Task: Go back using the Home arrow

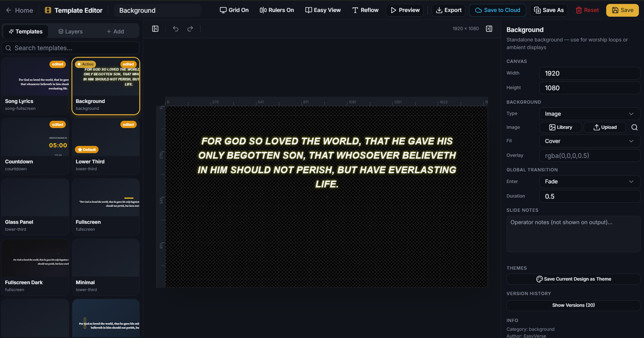Action: 19,10
